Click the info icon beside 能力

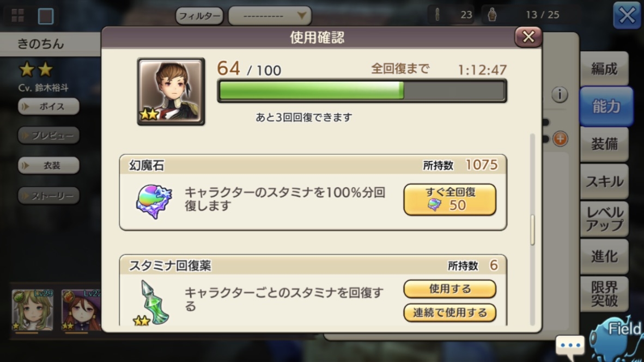point(560,94)
